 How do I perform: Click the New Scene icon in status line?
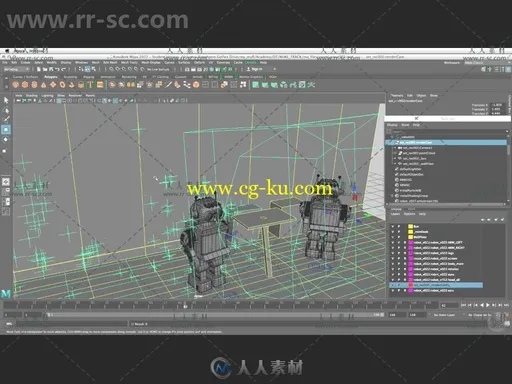pyautogui.click(x=39, y=69)
